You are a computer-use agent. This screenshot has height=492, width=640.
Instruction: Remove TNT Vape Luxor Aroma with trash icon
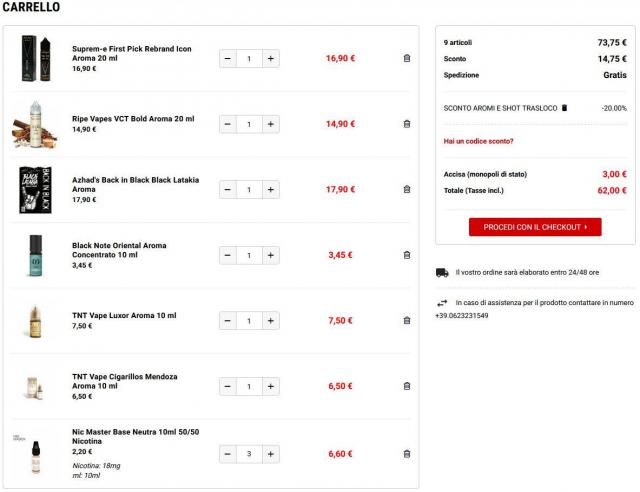click(407, 320)
